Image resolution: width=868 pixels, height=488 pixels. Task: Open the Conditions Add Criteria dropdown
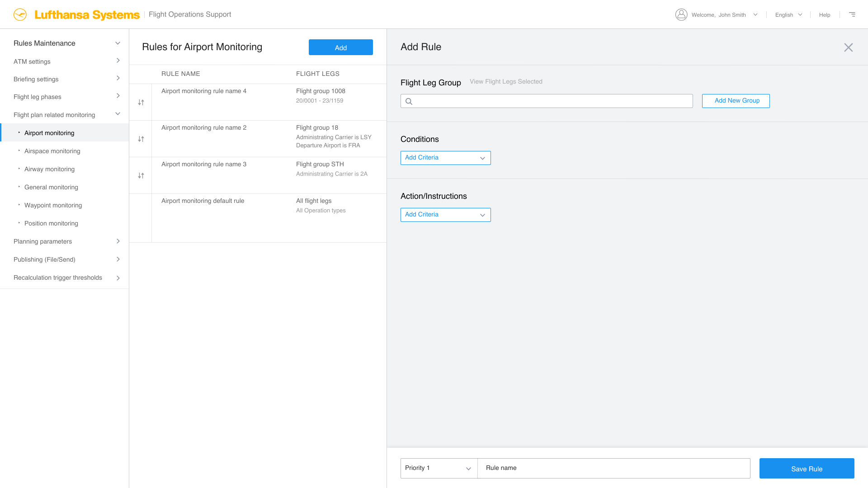(x=445, y=158)
